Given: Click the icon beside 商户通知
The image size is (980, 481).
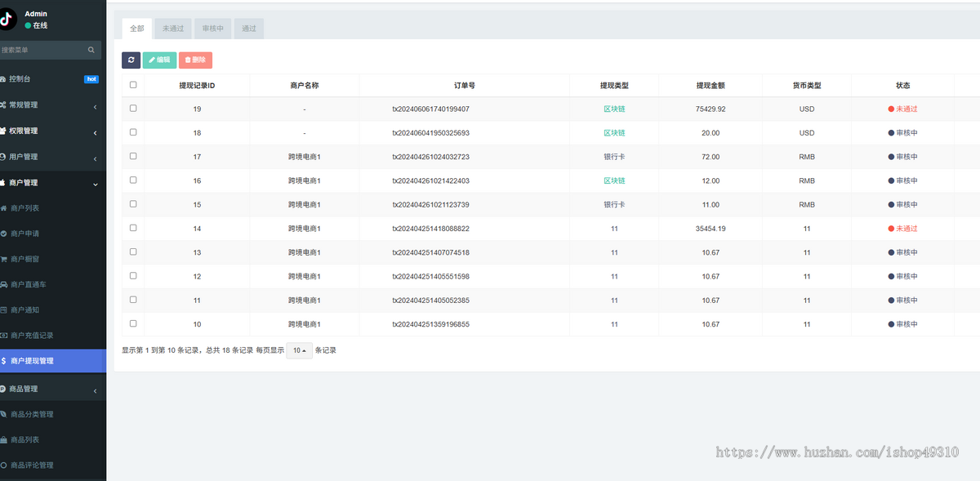Looking at the screenshot, I should (3, 310).
